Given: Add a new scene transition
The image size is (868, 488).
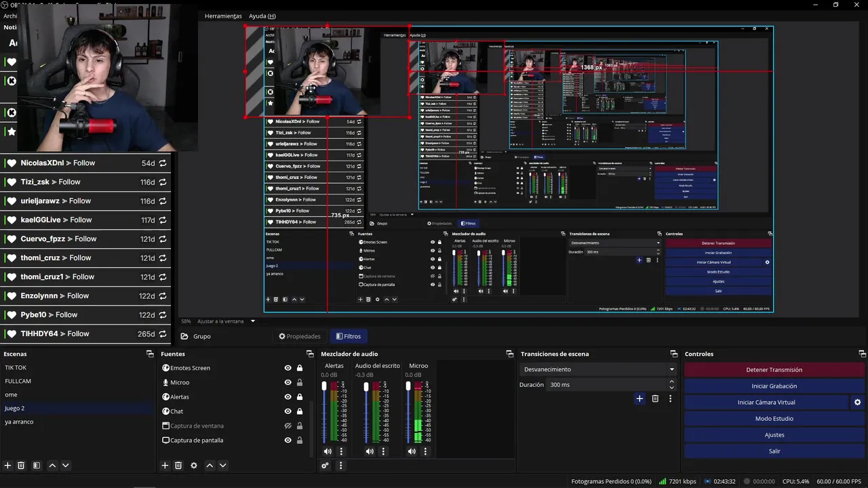Looking at the screenshot, I should (639, 399).
